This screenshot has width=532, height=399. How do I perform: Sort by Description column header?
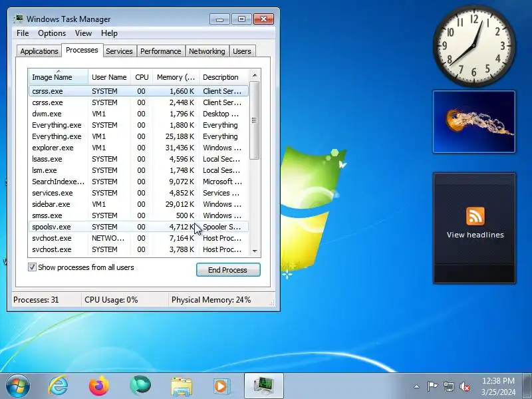pos(224,77)
